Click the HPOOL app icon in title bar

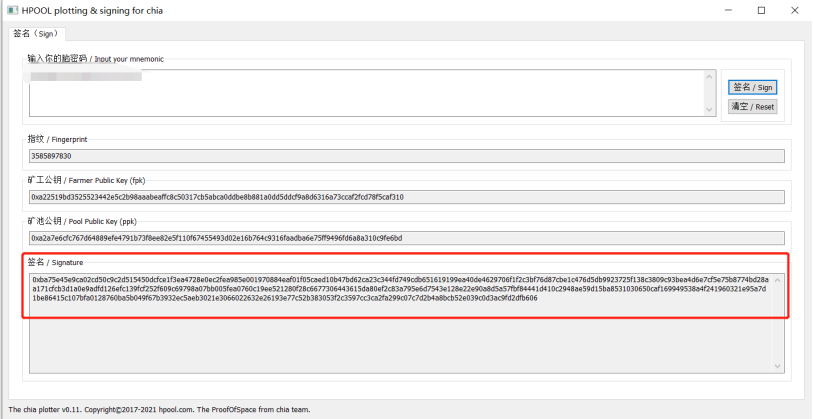pyautogui.click(x=11, y=11)
